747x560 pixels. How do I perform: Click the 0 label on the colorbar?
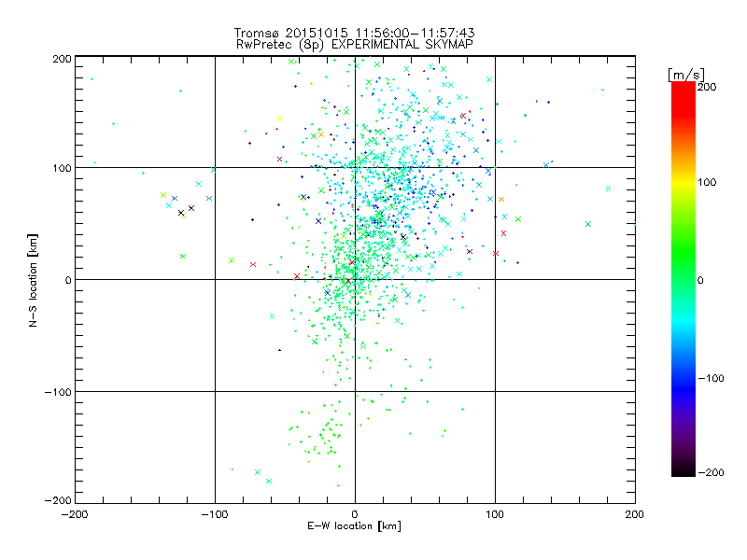[700, 280]
